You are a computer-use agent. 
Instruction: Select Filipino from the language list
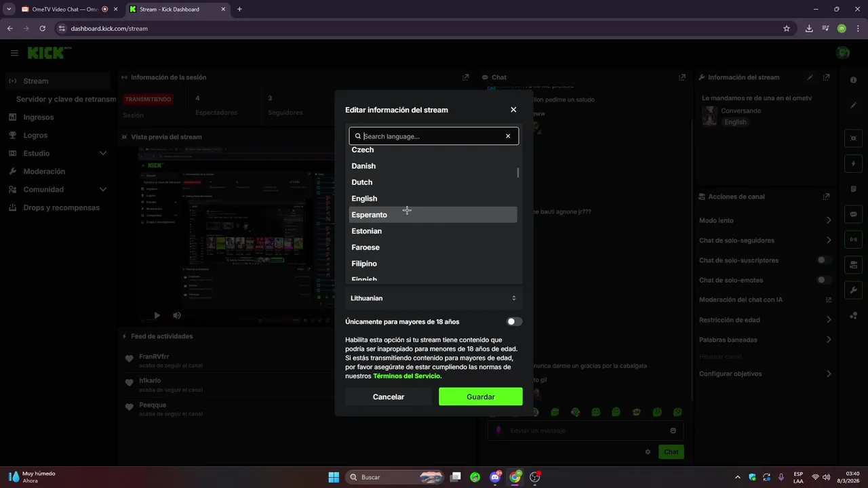tap(433, 264)
